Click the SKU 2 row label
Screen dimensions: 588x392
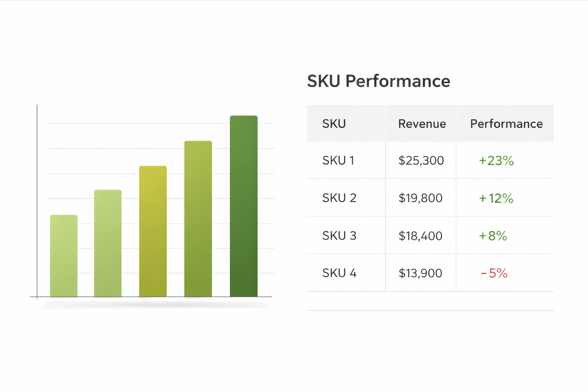(339, 198)
